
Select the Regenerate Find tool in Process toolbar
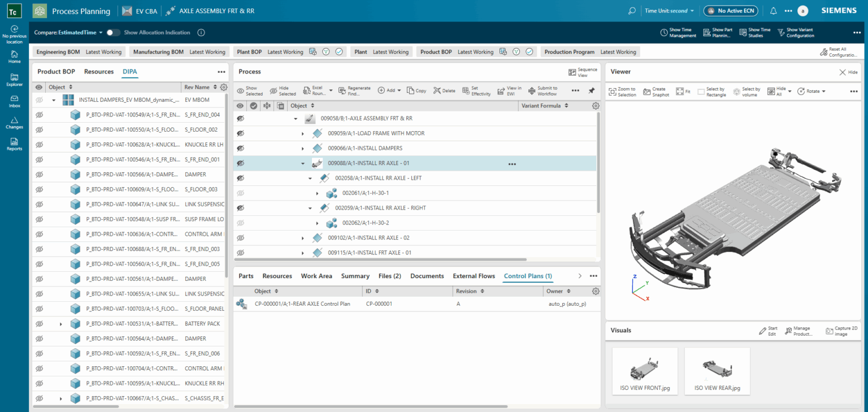(355, 90)
